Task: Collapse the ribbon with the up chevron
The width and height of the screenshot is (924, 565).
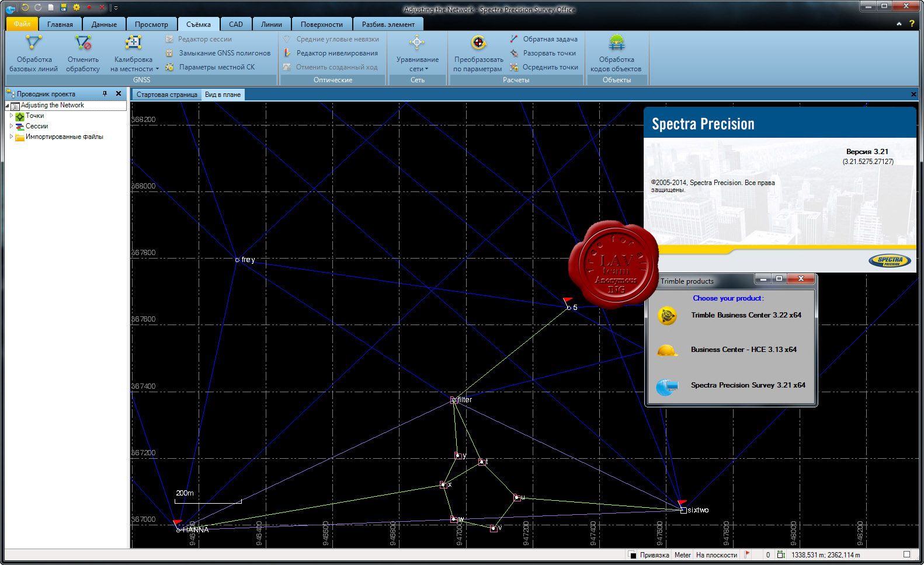Action: 899,24
